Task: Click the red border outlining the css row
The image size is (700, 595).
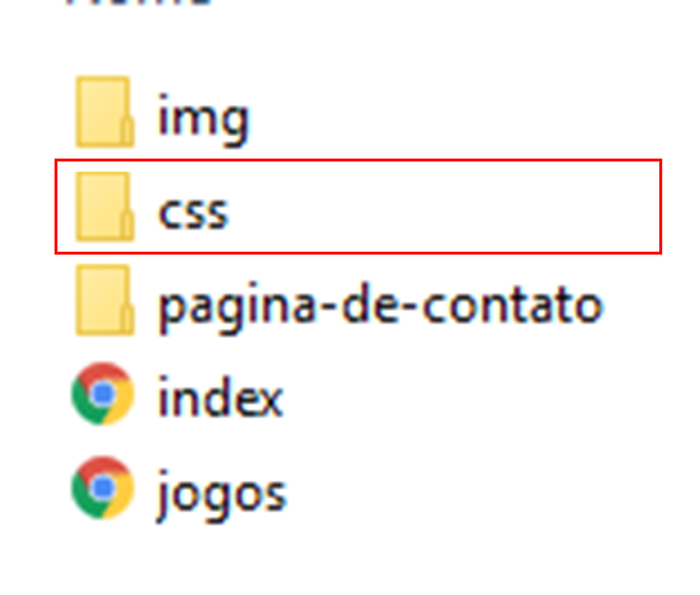Action: (x=357, y=160)
